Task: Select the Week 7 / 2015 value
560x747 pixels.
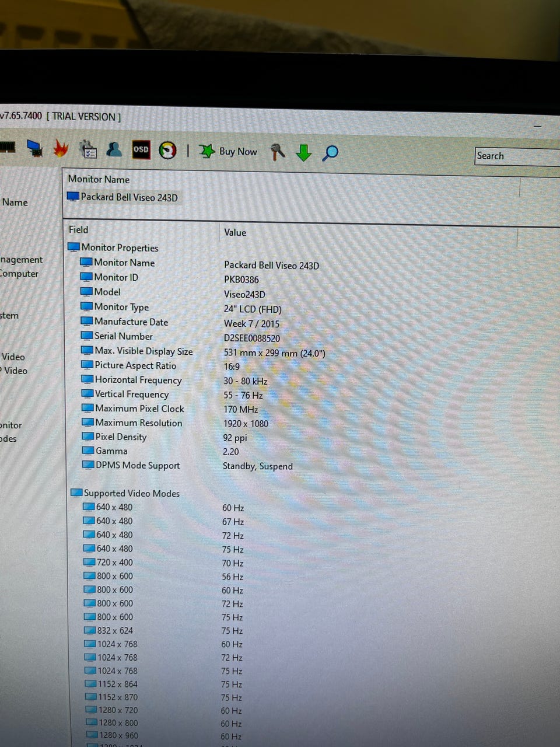Action: 251,324
